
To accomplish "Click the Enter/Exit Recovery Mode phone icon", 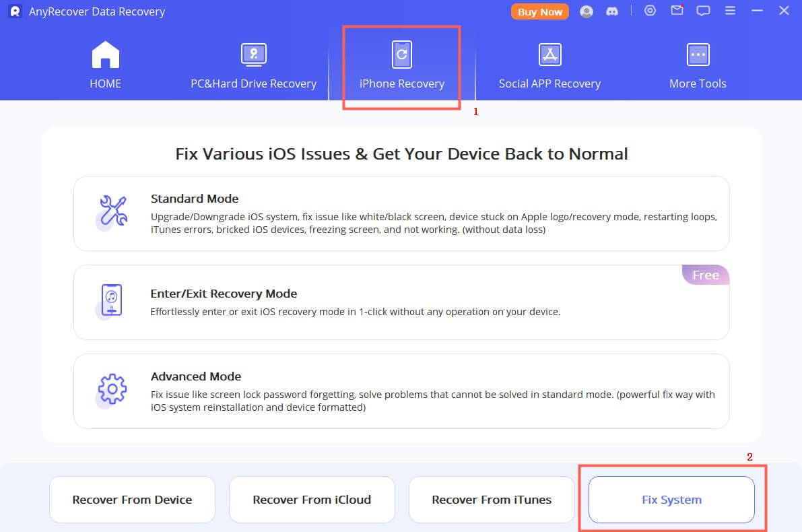I will pos(110,301).
